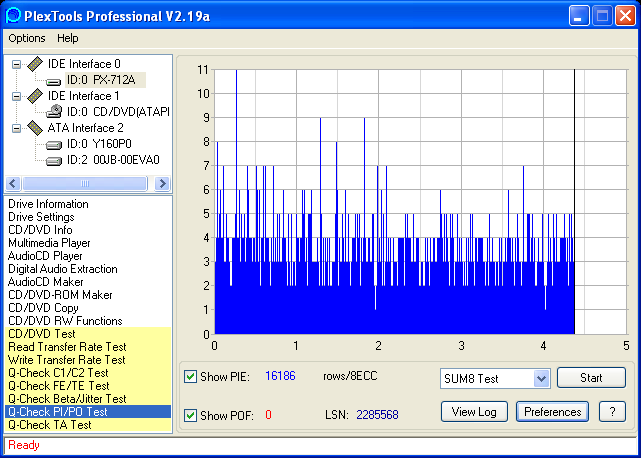Viewport: 641px width, 458px height.
Task: Open CD/DVD-ROM Maker
Action: (x=60, y=295)
